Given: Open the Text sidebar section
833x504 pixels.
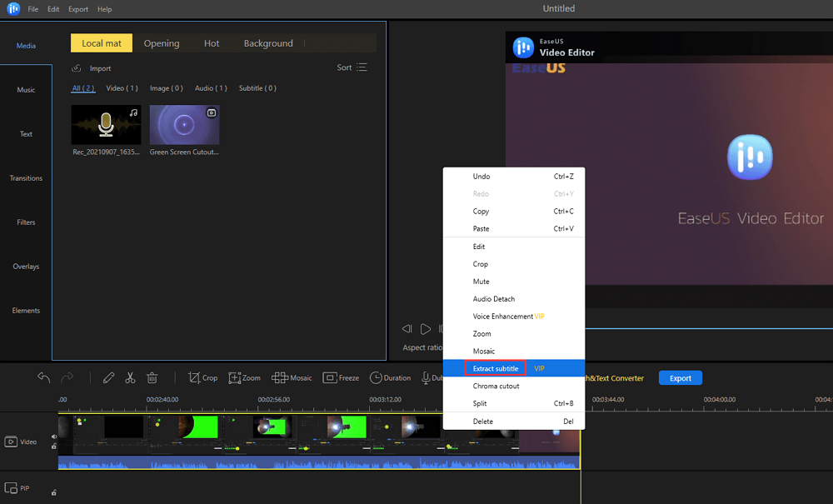Looking at the screenshot, I should click(26, 134).
